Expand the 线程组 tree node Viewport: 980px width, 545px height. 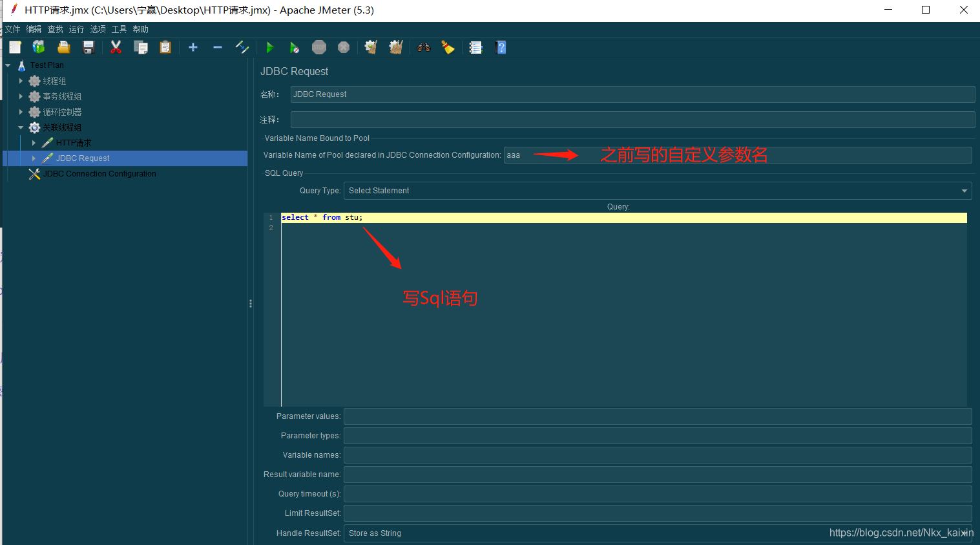point(21,81)
